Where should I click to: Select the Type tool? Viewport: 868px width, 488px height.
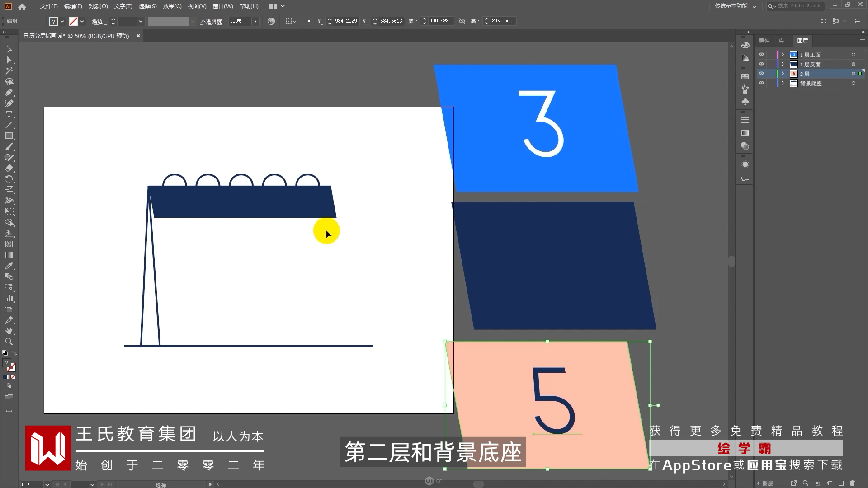coord(9,114)
